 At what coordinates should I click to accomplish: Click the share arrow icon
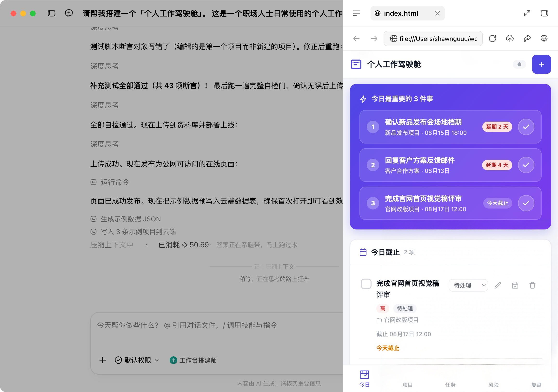click(527, 38)
